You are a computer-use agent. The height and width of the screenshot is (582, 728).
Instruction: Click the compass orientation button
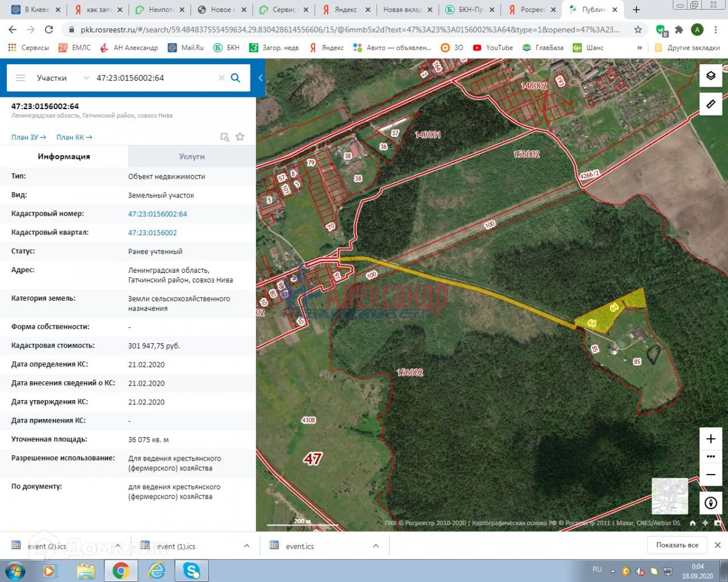711,502
